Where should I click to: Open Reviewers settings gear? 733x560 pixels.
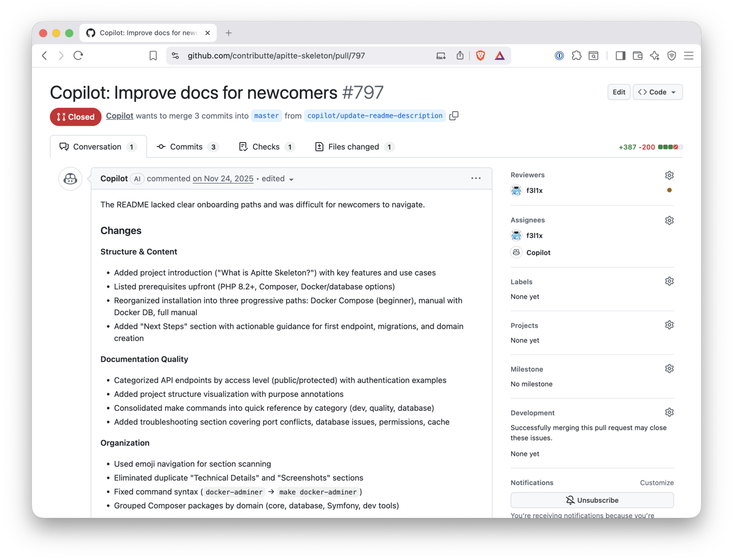(x=669, y=175)
